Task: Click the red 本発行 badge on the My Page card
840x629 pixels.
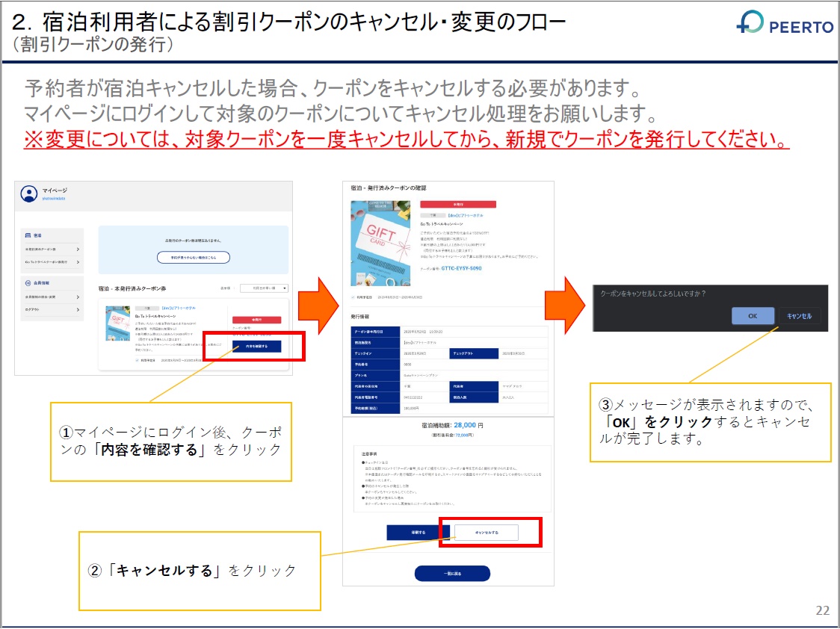Action: click(256, 320)
